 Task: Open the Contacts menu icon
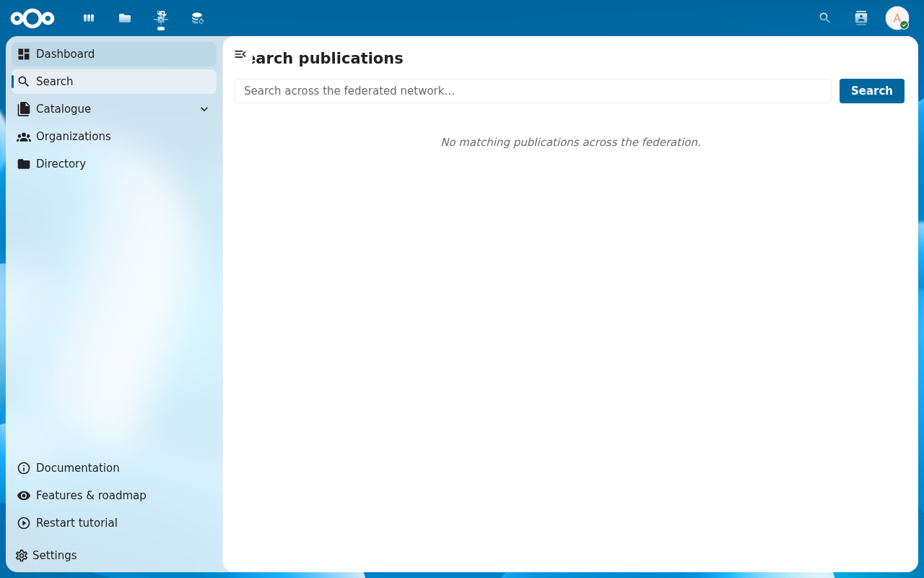click(860, 18)
